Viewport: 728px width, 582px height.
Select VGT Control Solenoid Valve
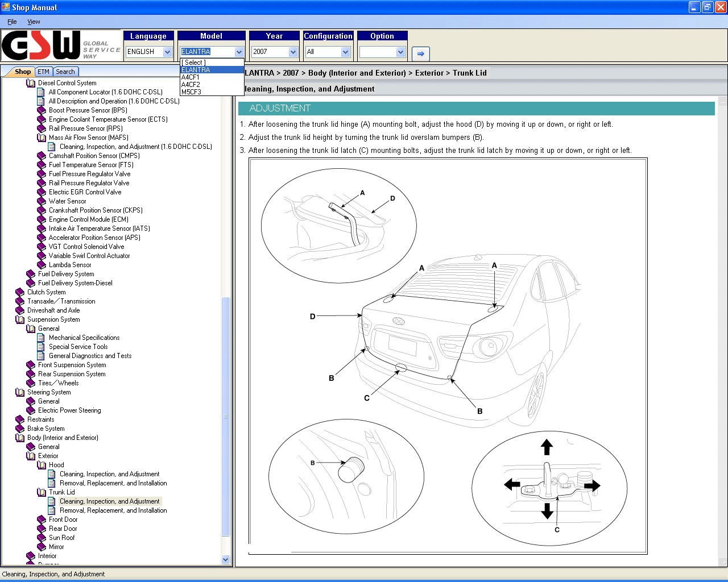point(86,247)
